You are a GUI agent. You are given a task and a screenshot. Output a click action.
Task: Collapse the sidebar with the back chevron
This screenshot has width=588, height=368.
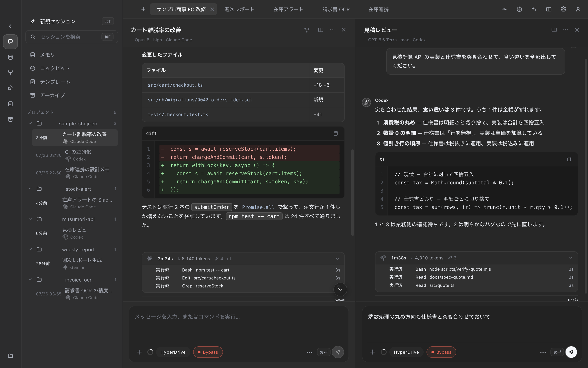(10, 26)
